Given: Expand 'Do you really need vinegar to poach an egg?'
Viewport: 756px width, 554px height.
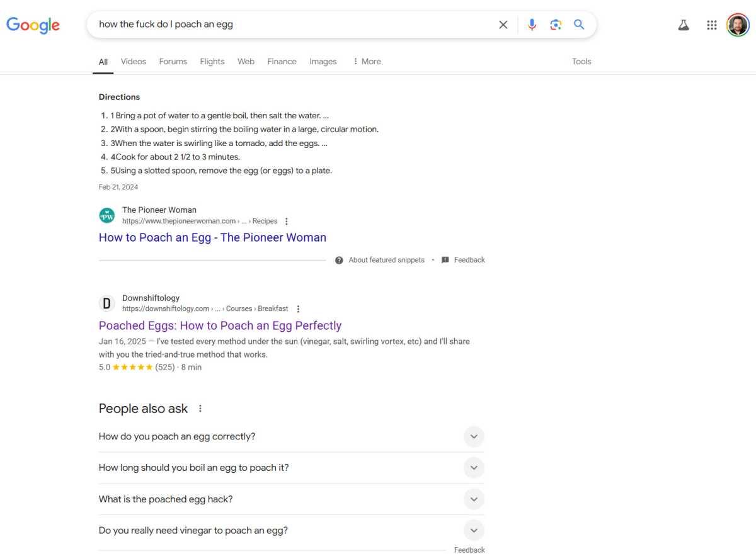Looking at the screenshot, I should tap(474, 530).
